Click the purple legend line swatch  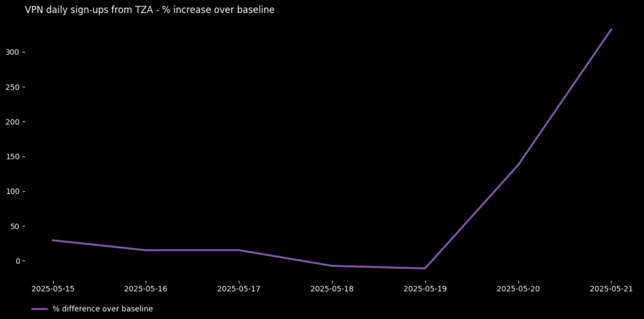tap(40, 309)
